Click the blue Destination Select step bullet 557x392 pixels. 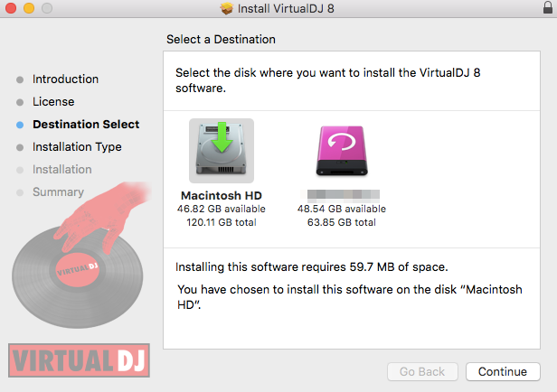click(x=20, y=125)
